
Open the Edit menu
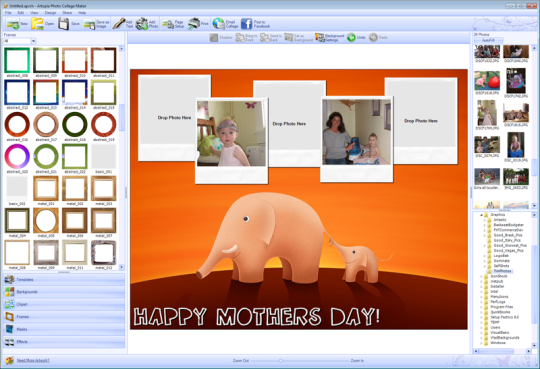pyautogui.click(x=21, y=13)
